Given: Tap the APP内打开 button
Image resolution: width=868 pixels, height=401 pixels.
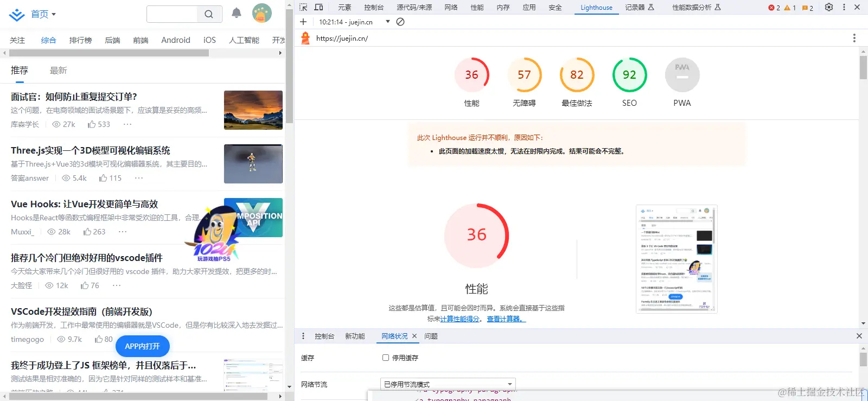Looking at the screenshot, I should (142, 346).
